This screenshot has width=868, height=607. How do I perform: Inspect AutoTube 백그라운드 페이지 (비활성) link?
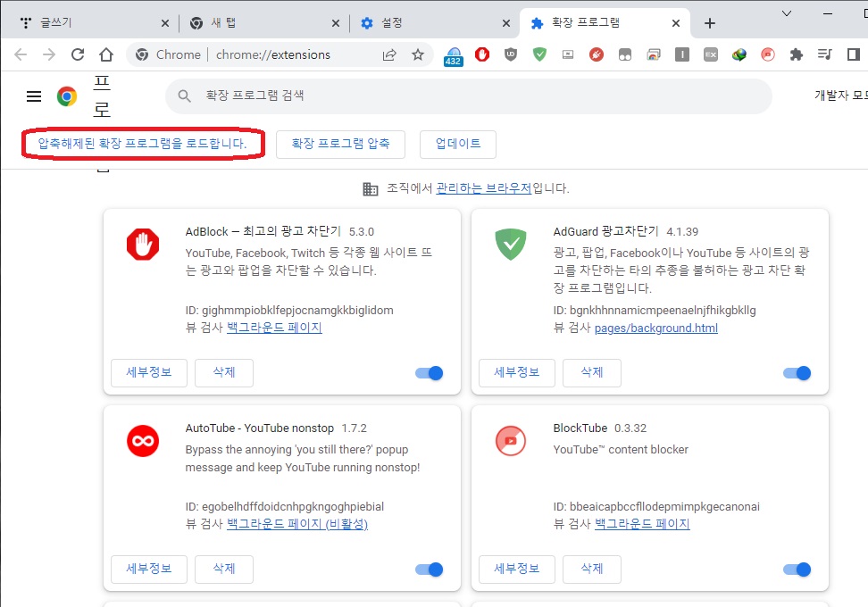point(297,523)
